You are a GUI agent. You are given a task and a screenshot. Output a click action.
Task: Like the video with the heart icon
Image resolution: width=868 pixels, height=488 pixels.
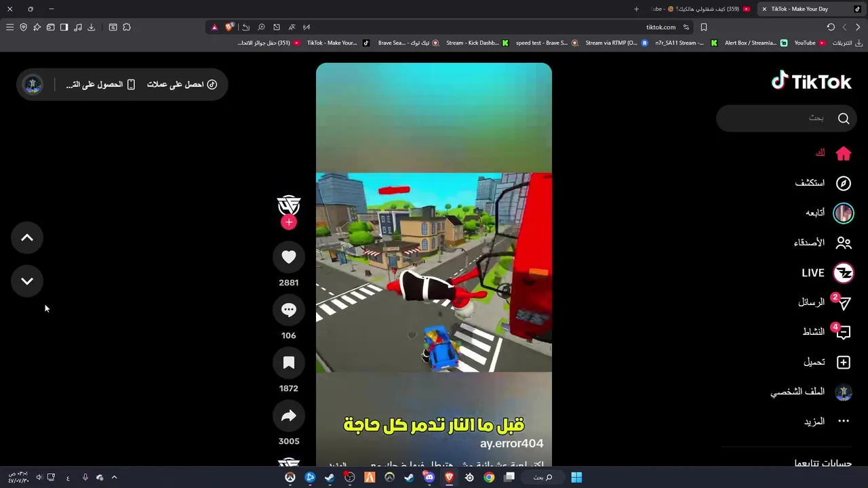tap(289, 257)
